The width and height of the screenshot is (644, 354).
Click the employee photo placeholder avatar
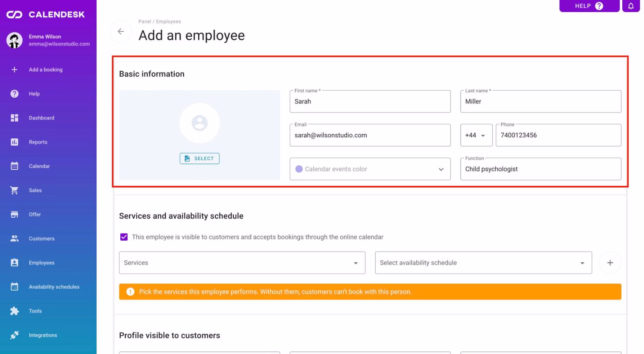[200, 123]
